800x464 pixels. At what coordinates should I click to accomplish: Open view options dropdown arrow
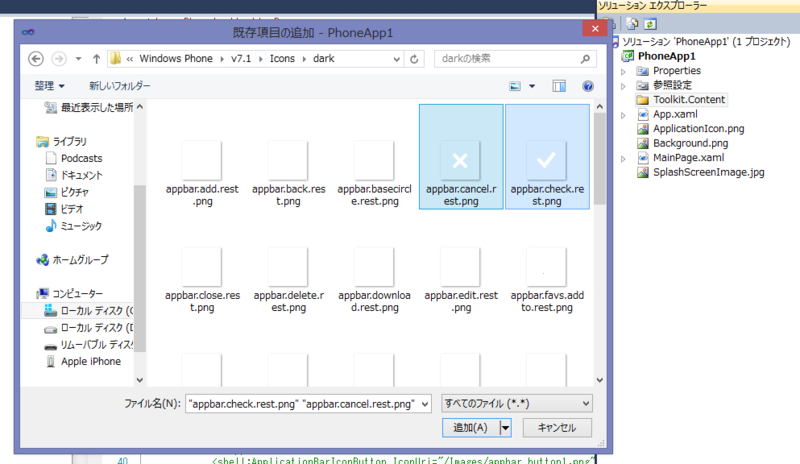coord(532,86)
